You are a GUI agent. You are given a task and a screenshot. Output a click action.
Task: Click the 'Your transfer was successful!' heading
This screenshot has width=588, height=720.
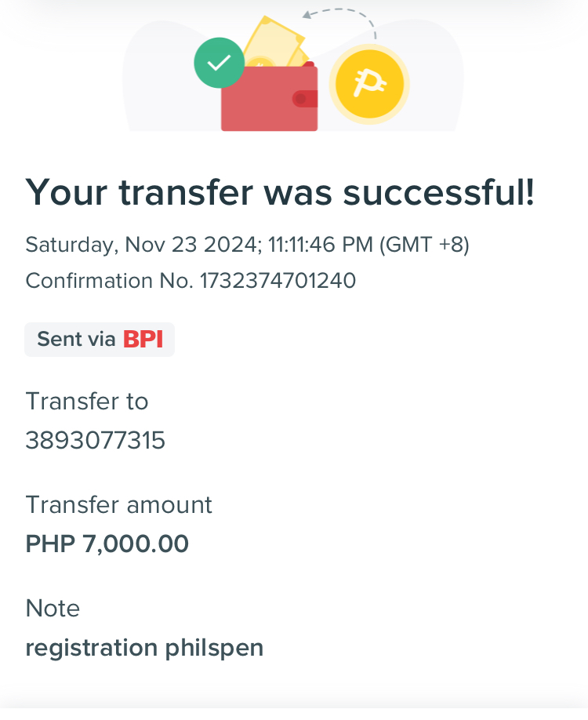coord(280,192)
